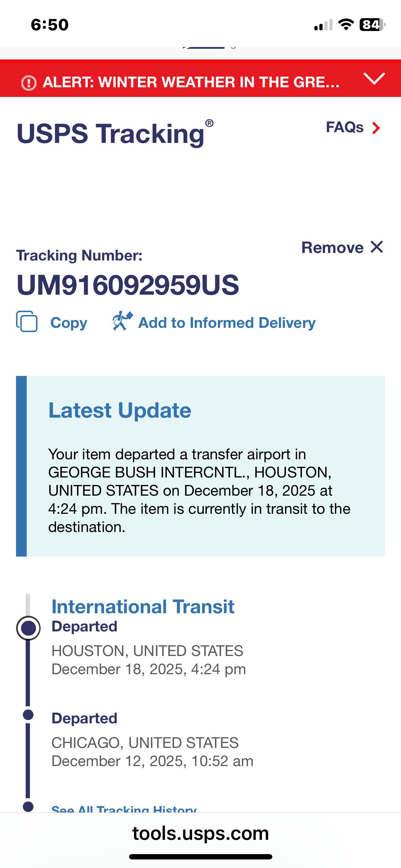
Task: Click the Informed Delivery mailman icon
Action: pos(122,321)
